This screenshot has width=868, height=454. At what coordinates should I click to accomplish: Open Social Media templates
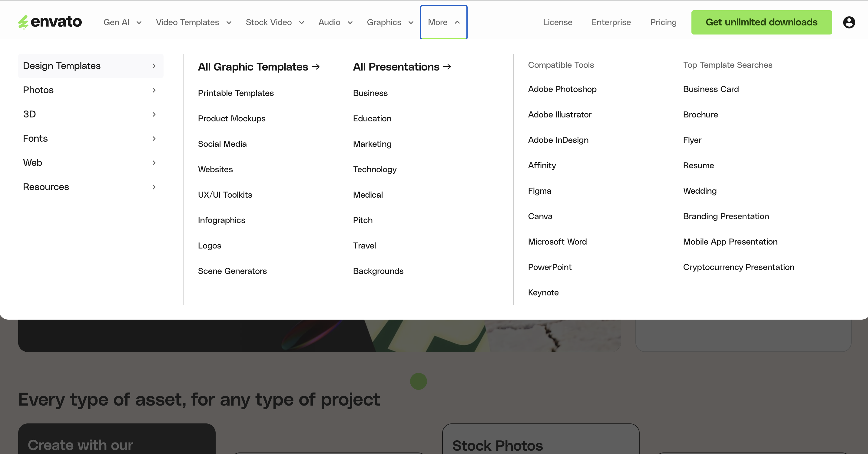pos(222,144)
